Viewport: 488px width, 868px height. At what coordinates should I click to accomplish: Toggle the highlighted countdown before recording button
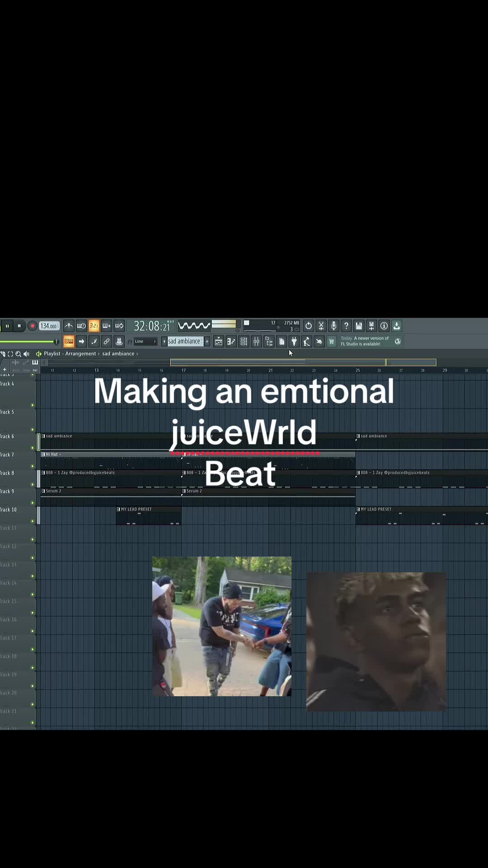94,325
